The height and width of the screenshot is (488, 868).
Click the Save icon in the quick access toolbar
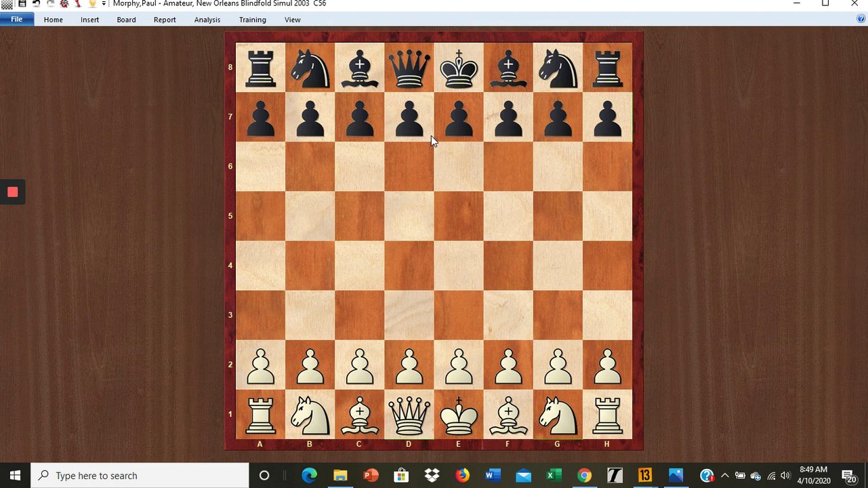[x=22, y=3]
